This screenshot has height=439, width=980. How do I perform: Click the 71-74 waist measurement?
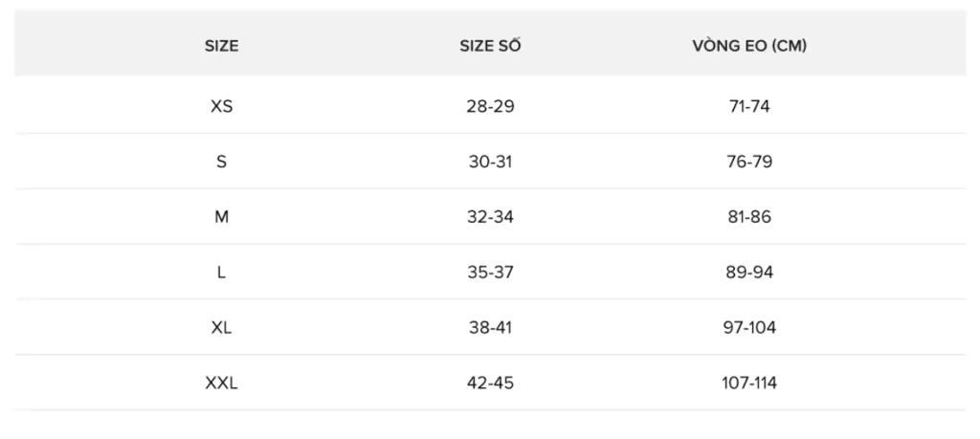(749, 107)
